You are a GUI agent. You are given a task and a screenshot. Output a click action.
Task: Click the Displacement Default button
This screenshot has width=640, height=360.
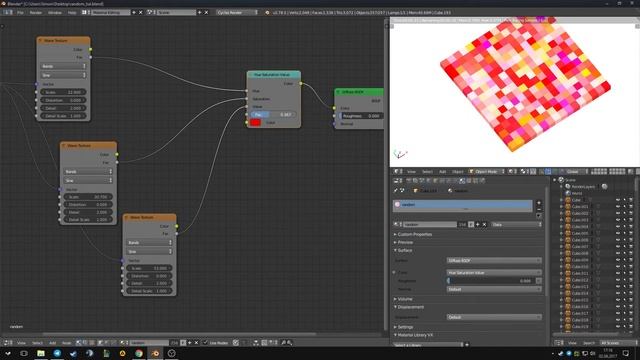click(x=494, y=317)
